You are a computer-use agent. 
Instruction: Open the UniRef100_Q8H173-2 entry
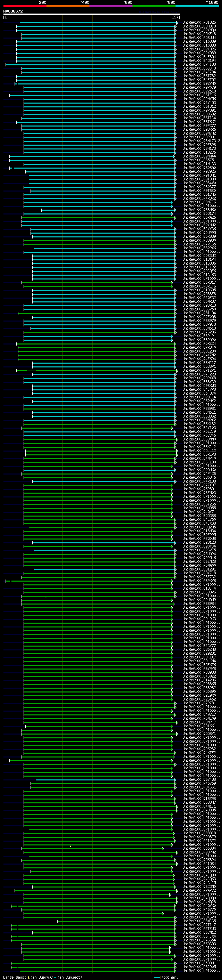point(202,141)
